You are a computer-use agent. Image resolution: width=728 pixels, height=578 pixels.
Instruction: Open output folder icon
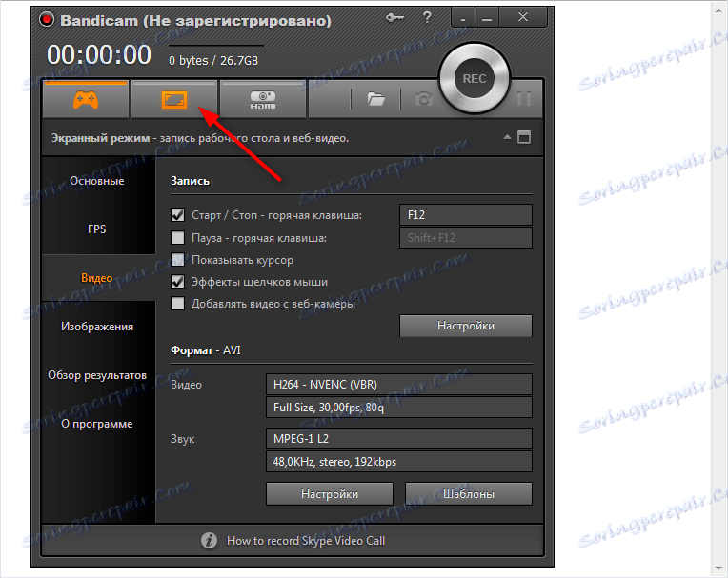pyautogui.click(x=376, y=99)
